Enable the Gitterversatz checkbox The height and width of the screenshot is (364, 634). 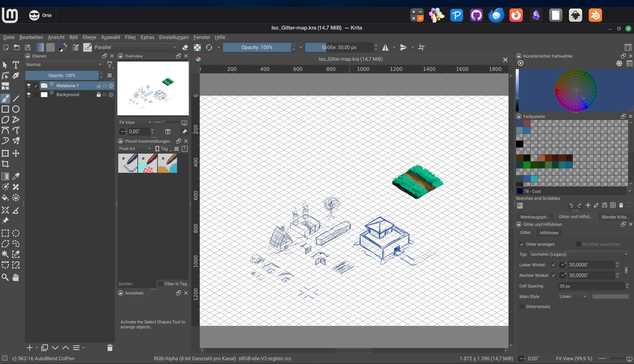coord(522,307)
